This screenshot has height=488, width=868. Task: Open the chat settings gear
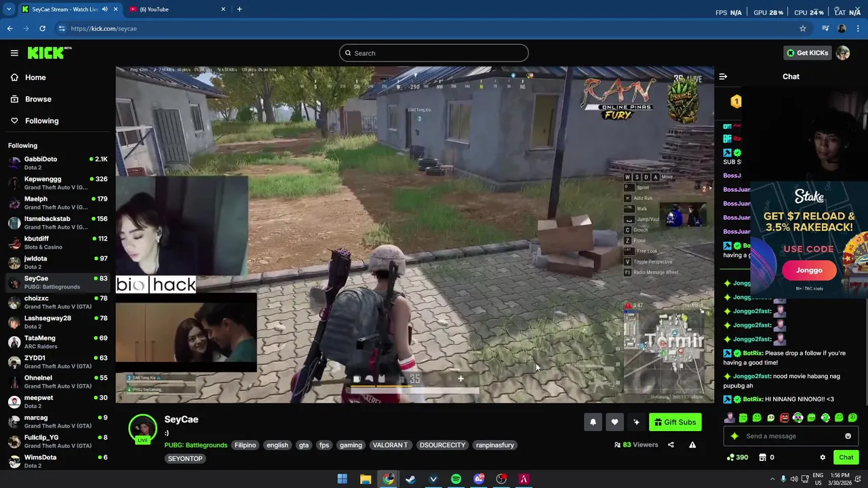coord(823,457)
